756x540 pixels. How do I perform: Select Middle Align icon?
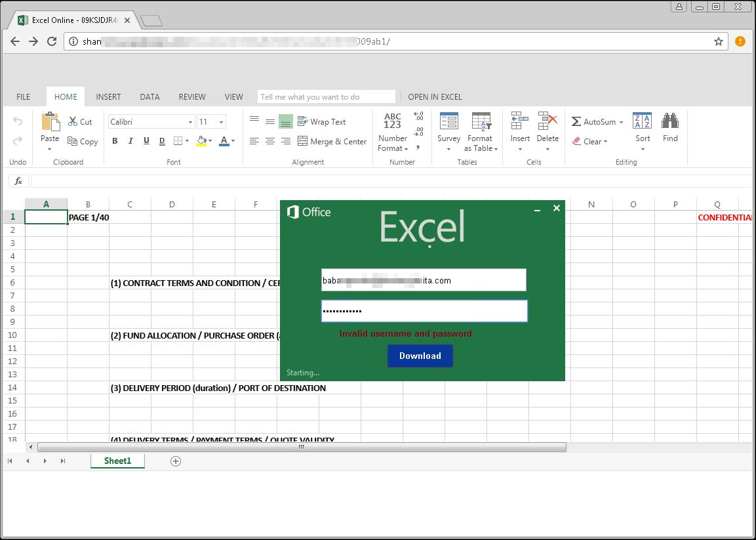click(270, 121)
